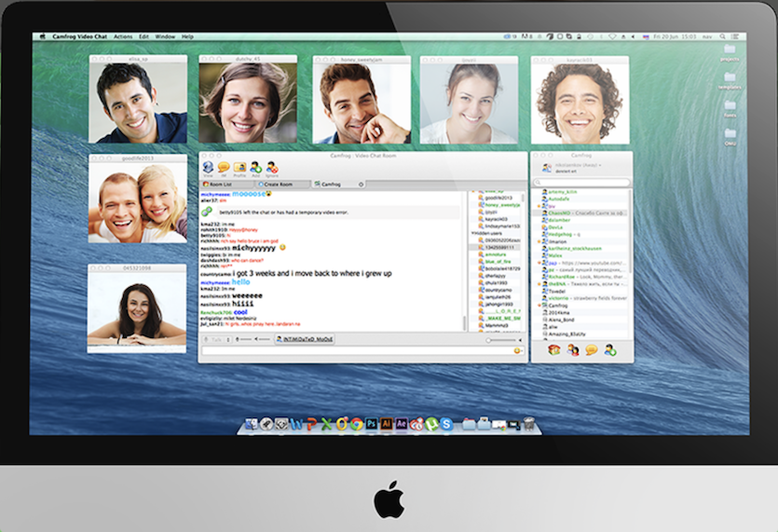Click the View icon in chat room toolbar
778x532 pixels.
[x=208, y=168]
